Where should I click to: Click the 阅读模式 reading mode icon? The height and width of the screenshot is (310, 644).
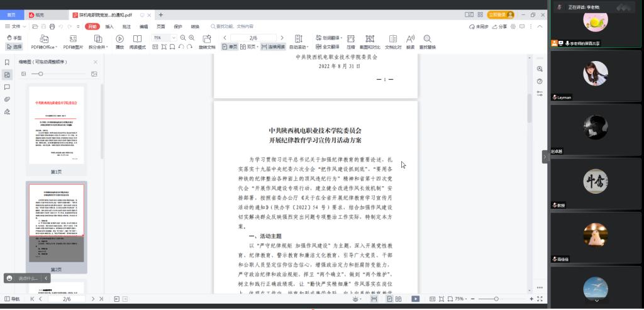137,42
